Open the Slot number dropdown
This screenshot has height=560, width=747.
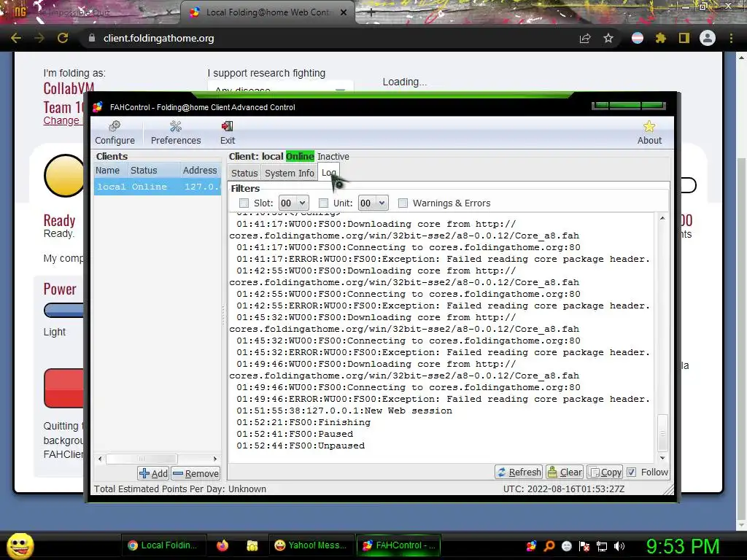click(x=293, y=203)
